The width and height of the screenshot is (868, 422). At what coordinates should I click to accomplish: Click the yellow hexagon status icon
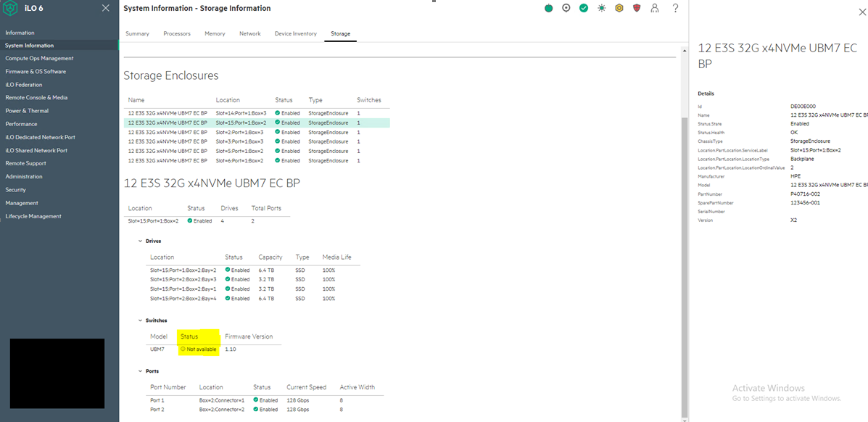click(x=619, y=8)
